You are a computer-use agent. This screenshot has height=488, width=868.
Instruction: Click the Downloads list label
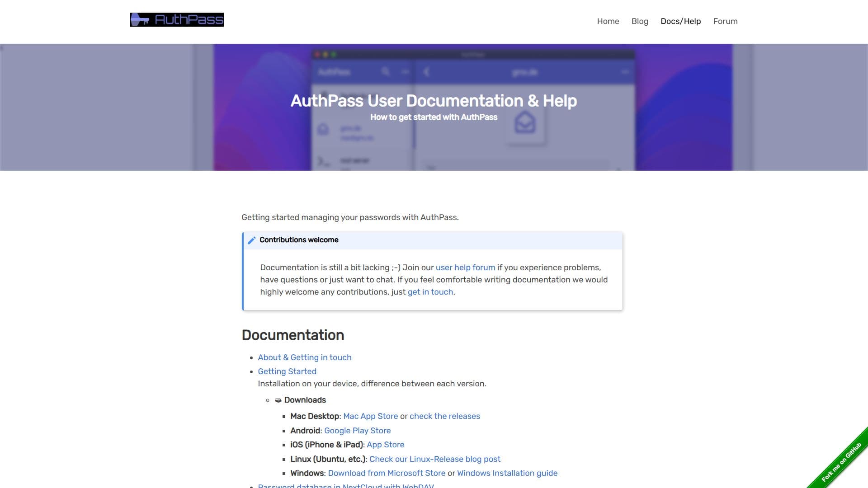(x=305, y=400)
